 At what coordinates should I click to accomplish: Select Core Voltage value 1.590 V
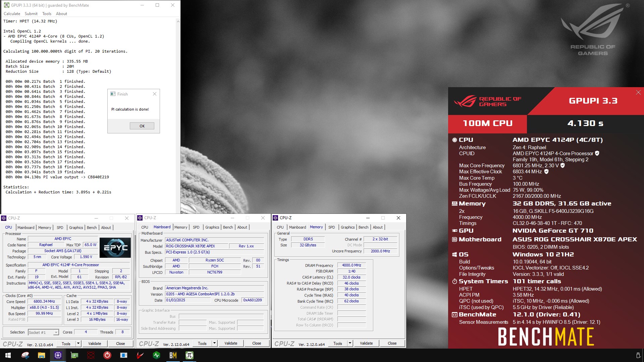86,257
